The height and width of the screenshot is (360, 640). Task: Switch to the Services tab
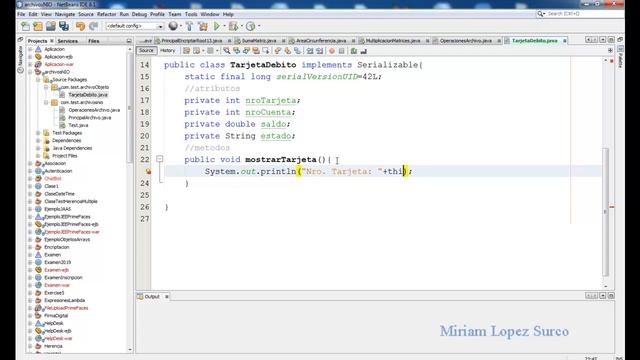click(x=68, y=41)
